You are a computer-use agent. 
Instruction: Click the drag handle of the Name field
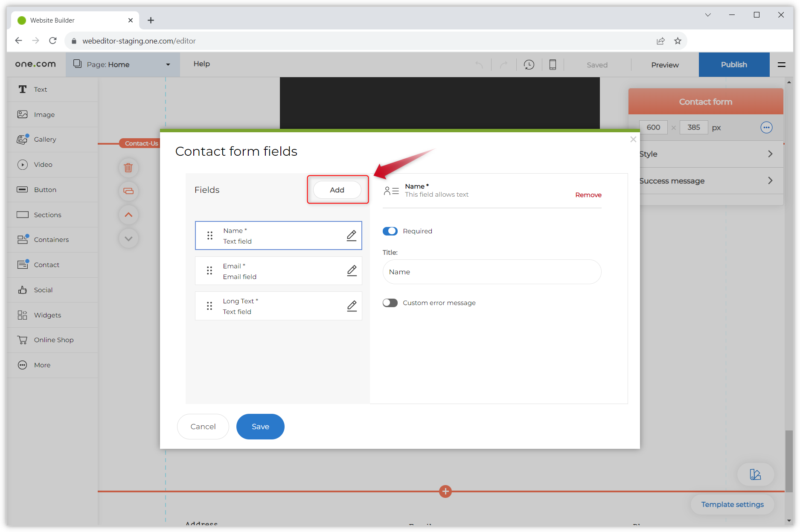click(x=210, y=235)
